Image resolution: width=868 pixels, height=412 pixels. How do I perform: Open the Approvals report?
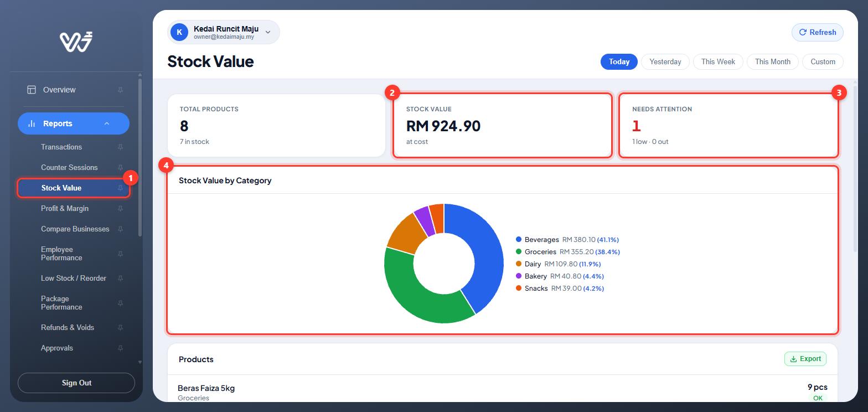(57, 348)
